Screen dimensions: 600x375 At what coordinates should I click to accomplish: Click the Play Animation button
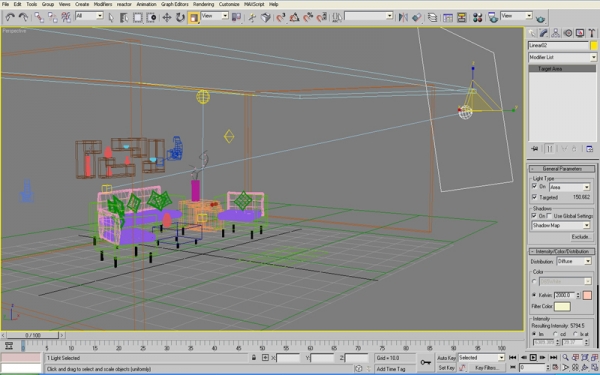(533, 358)
